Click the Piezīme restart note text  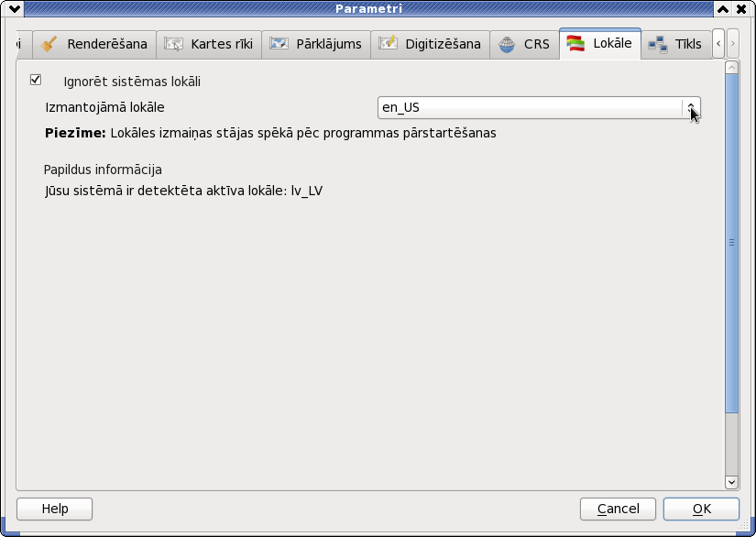pos(270,133)
